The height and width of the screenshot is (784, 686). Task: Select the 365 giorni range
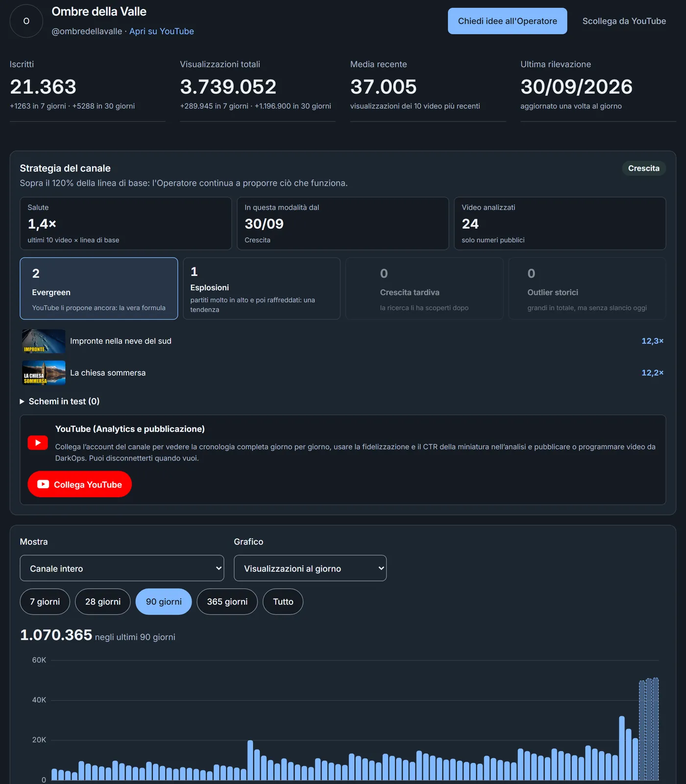tap(227, 602)
